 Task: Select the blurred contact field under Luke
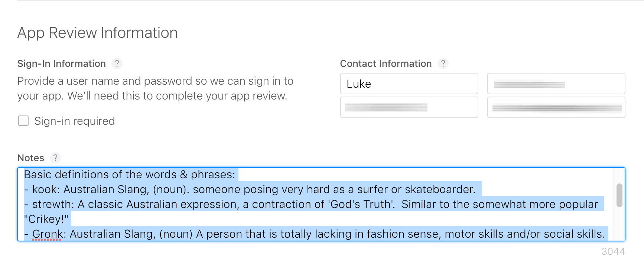click(409, 108)
